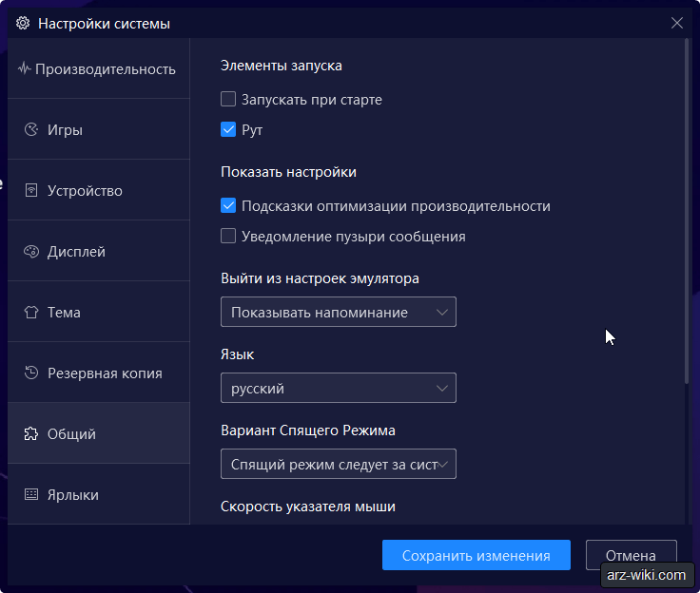Click the settings panel vertical scrollbar
Viewport: 700px width, 593px height.
[x=687, y=211]
